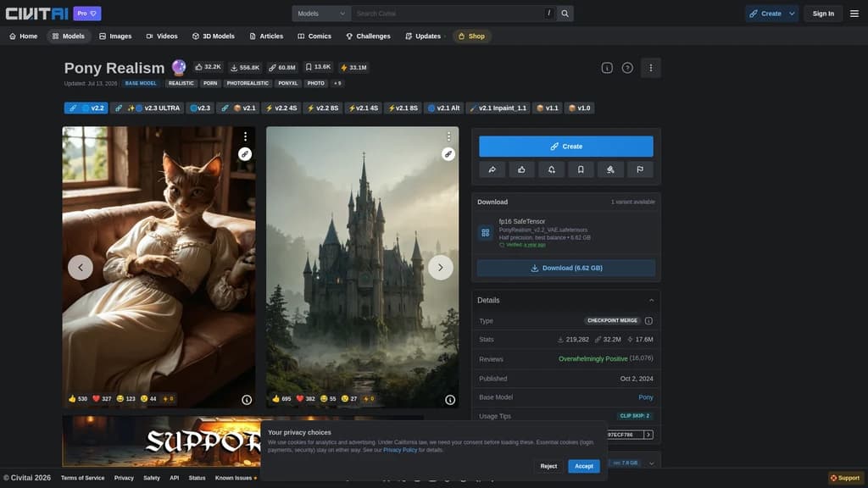Toggle heart reaction on castle image

tap(305, 398)
